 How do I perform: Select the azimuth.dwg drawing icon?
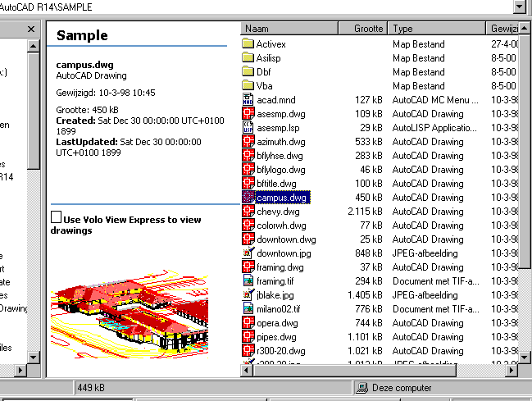pyautogui.click(x=248, y=141)
